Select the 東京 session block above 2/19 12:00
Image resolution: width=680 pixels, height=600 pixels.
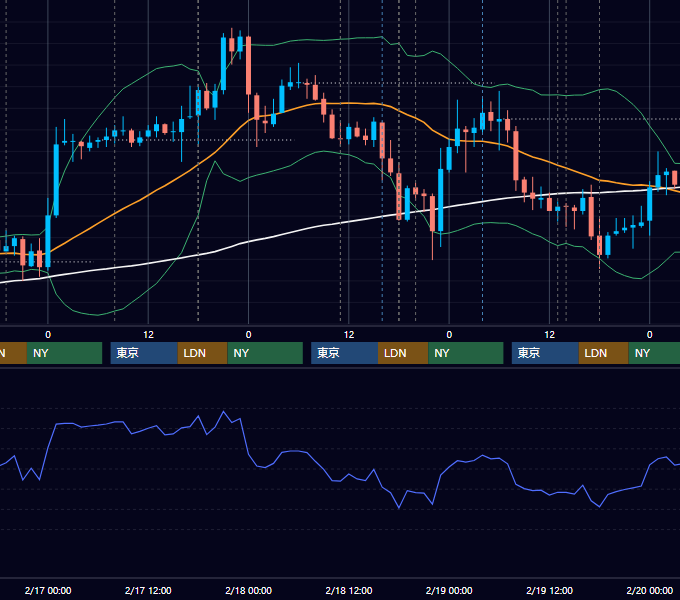coord(545,353)
